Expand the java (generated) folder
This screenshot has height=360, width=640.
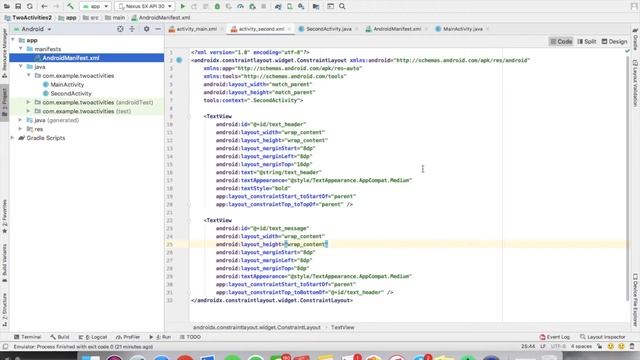pos(20,120)
